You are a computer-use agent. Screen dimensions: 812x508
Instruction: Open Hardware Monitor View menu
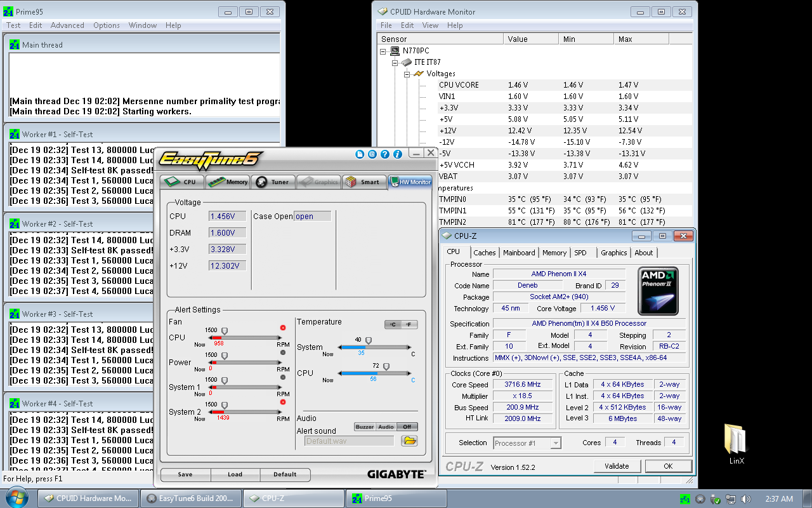(430, 25)
